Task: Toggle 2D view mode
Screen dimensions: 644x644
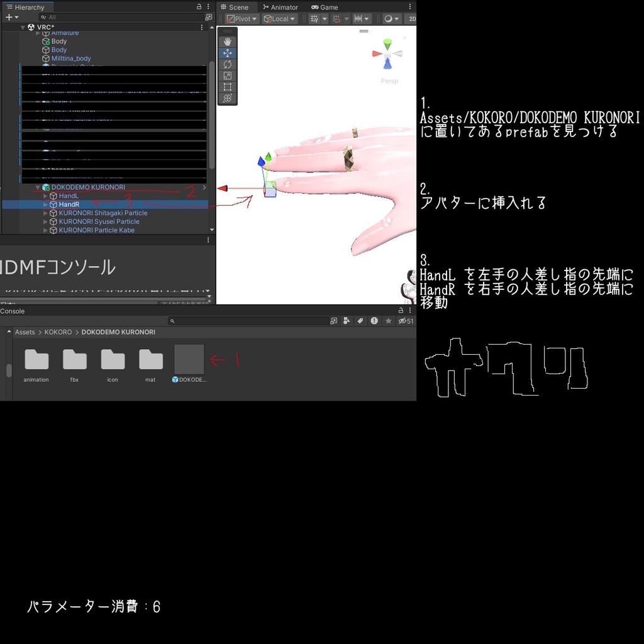Action: pos(411,19)
